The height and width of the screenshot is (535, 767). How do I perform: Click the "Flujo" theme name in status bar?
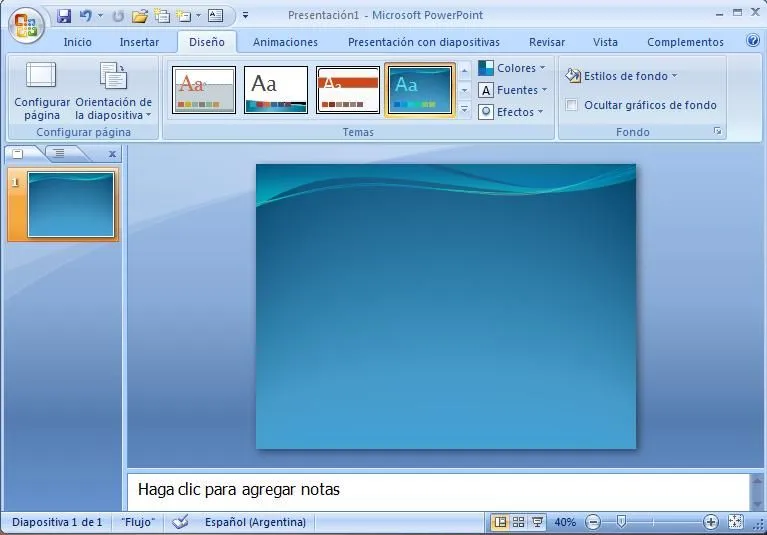coord(138,522)
